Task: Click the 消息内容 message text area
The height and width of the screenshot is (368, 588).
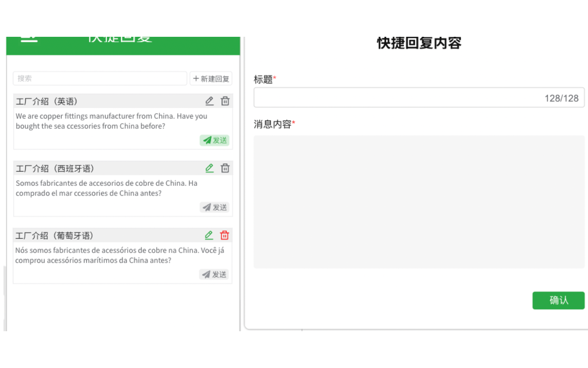Action: pos(419,201)
